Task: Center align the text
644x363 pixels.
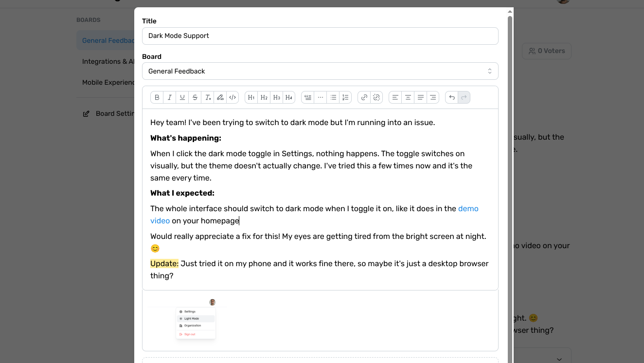Action: tap(408, 97)
